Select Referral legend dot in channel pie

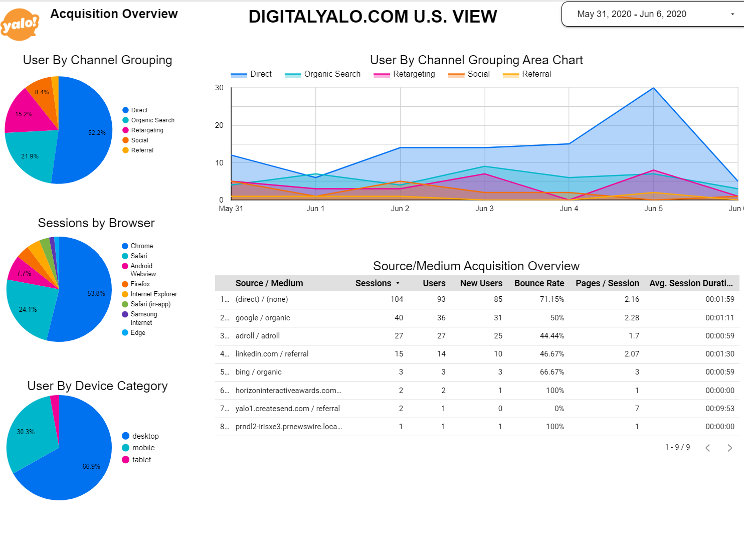pos(126,150)
